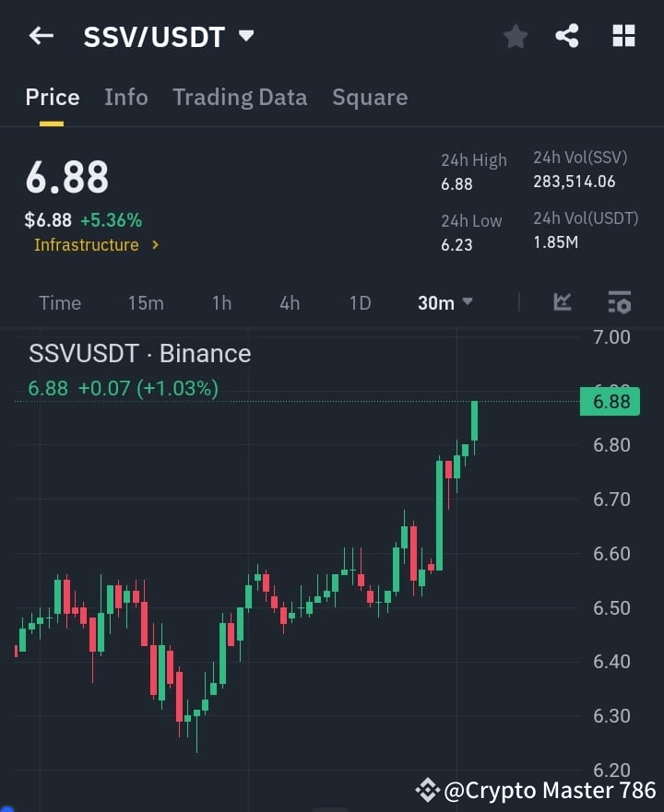
Task: Open chart indicator settings icon
Action: 619,302
